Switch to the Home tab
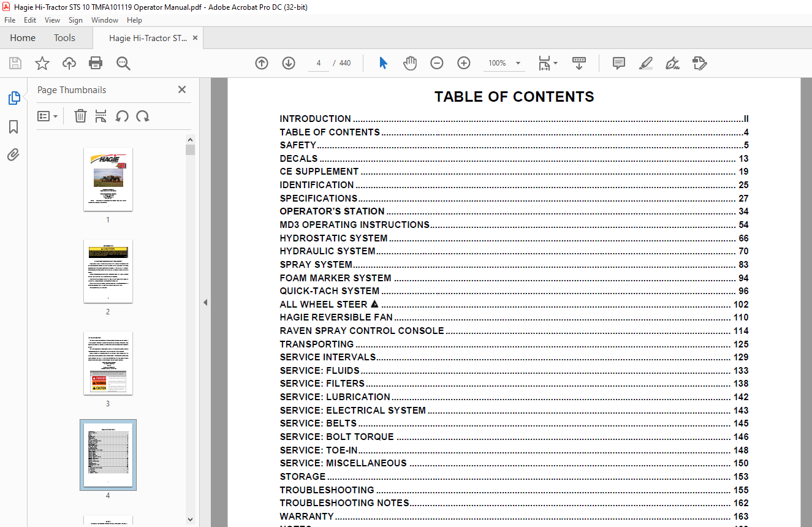 coord(23,38)
